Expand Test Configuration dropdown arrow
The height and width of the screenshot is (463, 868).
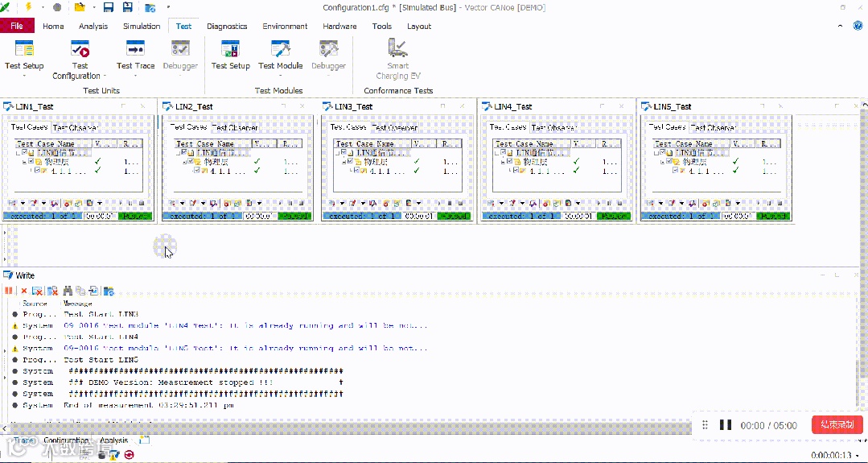(x=105, y=76)
